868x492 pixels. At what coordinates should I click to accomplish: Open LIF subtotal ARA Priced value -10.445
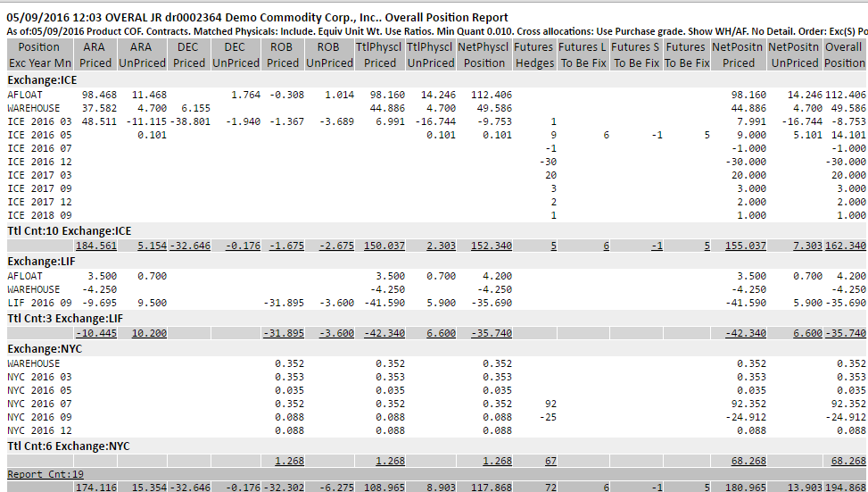tap(96, 333)
